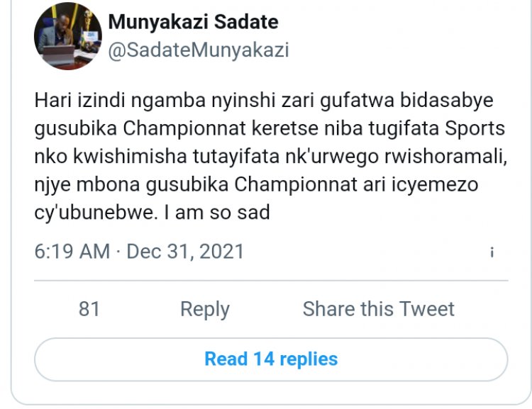Open the @SadateMunyakazi handle link
532x409 pixels.
pyautogui.click(x=199, y=50)
